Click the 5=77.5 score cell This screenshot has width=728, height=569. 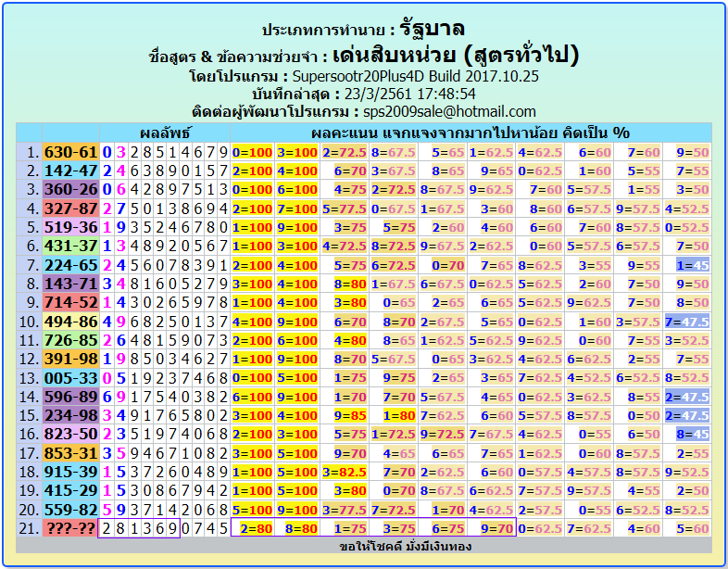(345, 209)
